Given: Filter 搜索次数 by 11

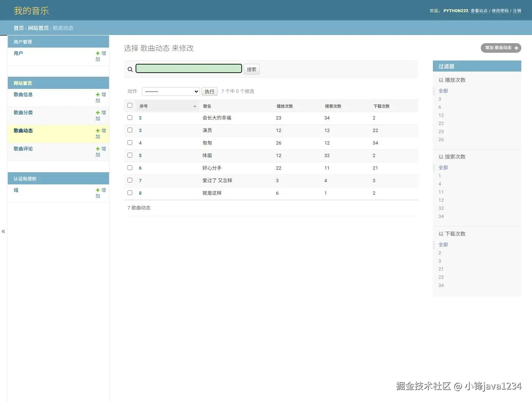Looking at the screenshot, I should 441,192.
